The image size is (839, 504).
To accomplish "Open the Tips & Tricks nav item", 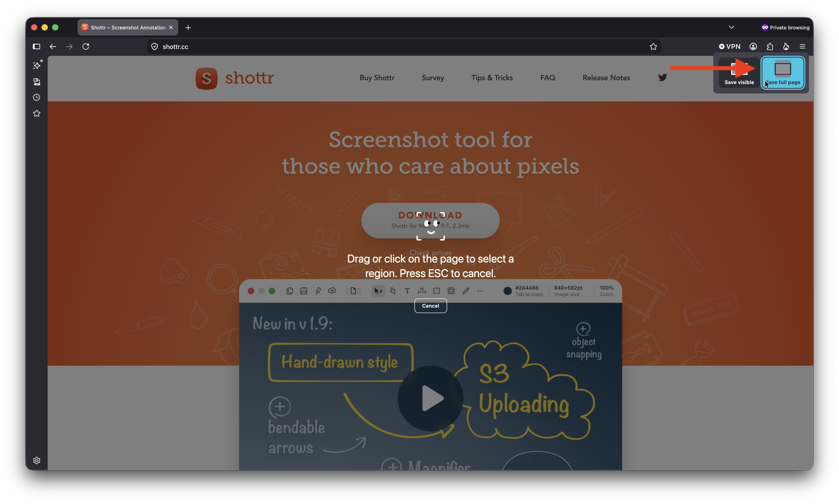I will (x=492, y=78).
